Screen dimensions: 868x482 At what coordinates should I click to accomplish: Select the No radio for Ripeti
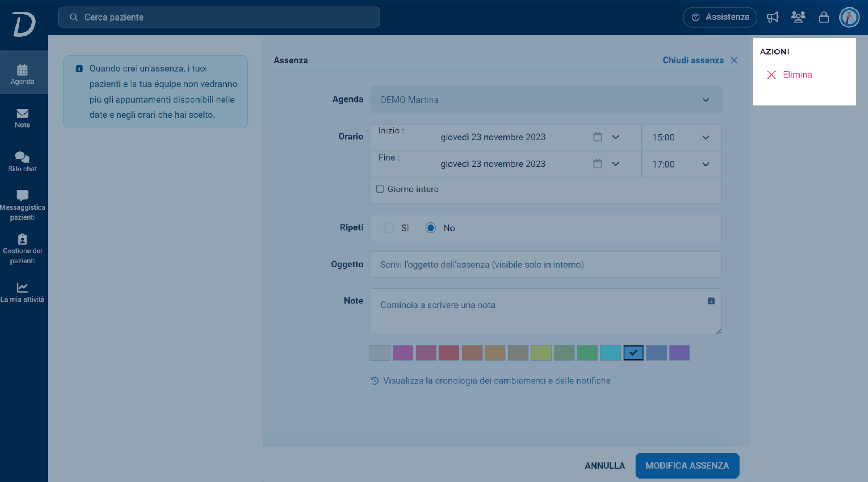[x=431, y=228]
